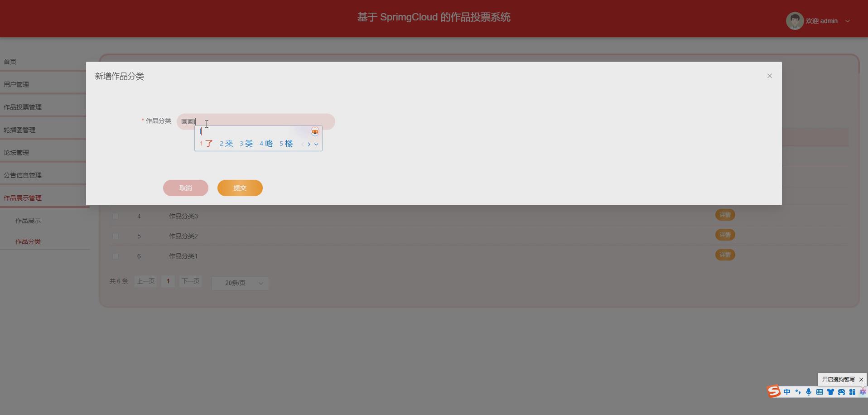Tick the checkbox for row 作品分类3
Viewport: 868px width, 415px height.
coord(116,216)
